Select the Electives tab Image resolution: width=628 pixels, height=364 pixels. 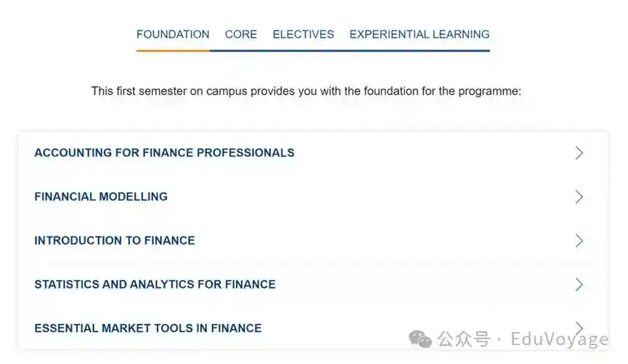pos(303,34)
